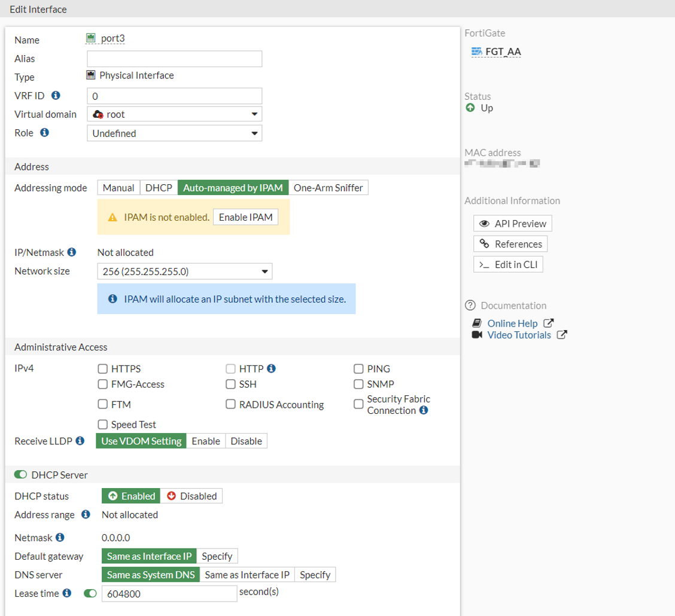Viewport: 675px width, 616px height.
Task: Click the FGT_AA FortiGate device icon
Action: 477,51
